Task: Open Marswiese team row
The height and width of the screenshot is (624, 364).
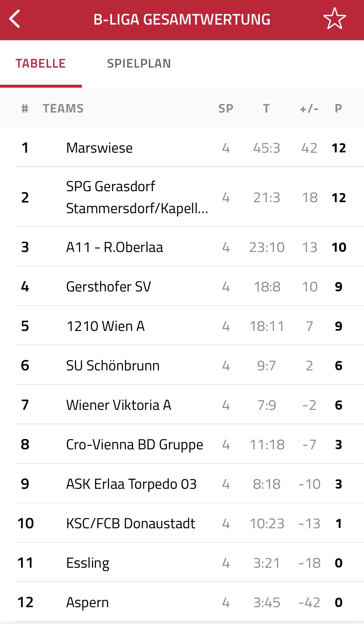Action: 182,148
